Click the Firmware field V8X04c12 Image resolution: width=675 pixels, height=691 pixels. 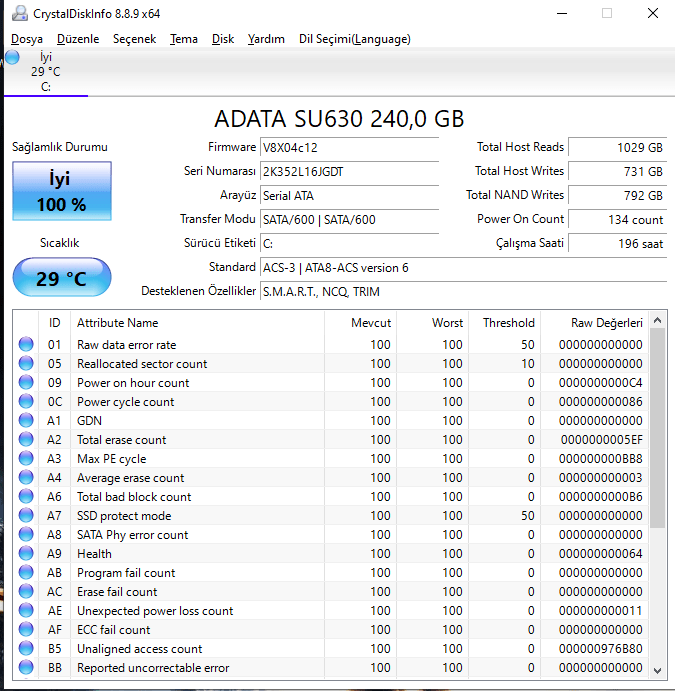coord(349,147)
